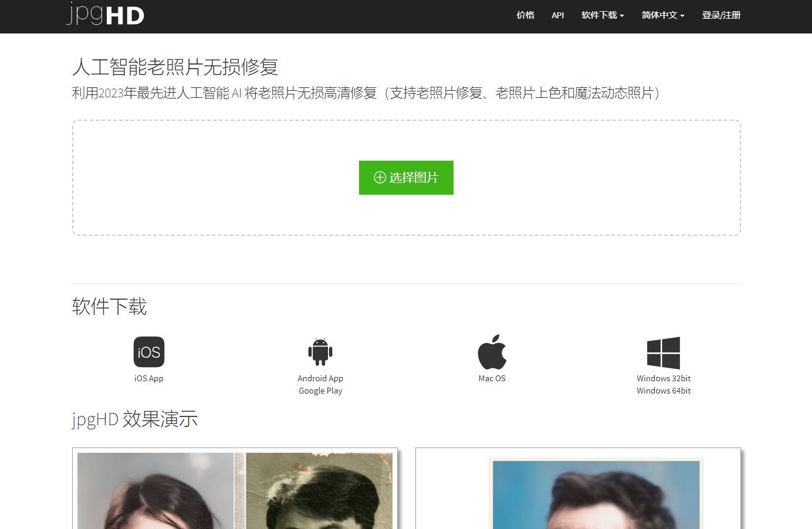Open the 软件下载 dropdown menu
This screenshot has height=529, width=812.
(603, 15)
